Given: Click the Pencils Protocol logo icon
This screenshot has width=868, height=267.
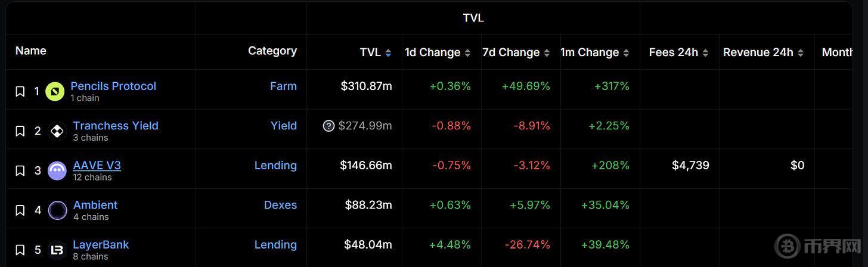Looking at the screenshot, I should 55,91.
